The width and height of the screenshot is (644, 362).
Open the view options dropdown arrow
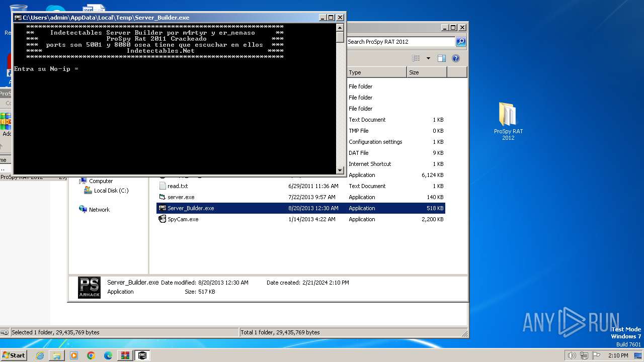pyautogui.click(x=428, y=58)
